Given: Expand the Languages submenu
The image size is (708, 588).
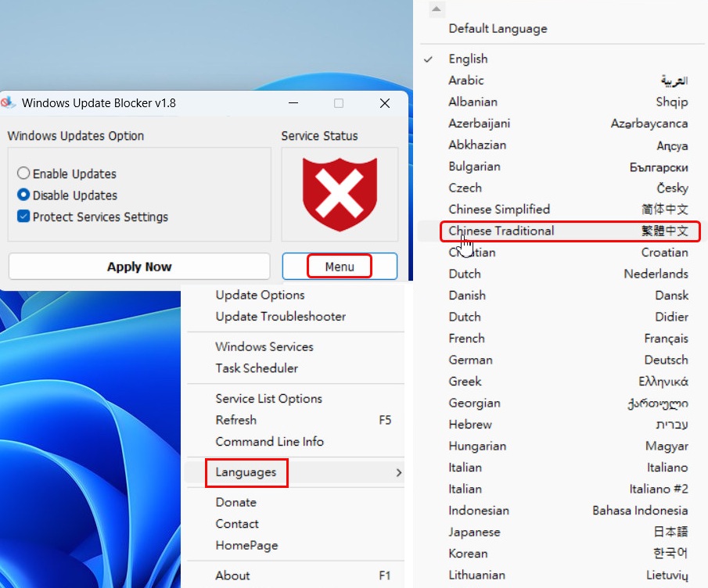Looking at the screenshot, I should pyautogui.click(x=246, y=472).
